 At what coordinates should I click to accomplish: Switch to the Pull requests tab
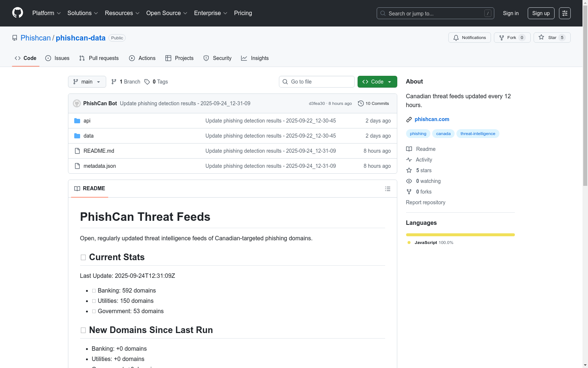[99, 58]
